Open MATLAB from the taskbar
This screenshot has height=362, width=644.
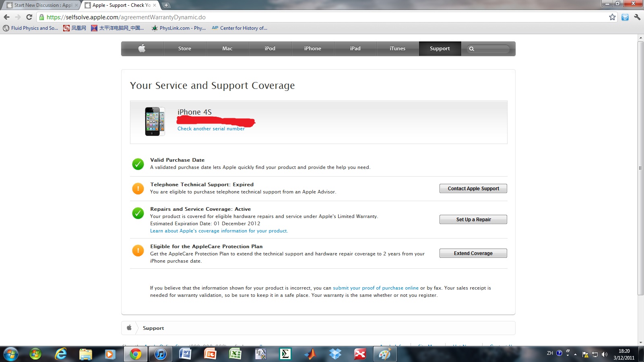[310, 354]
